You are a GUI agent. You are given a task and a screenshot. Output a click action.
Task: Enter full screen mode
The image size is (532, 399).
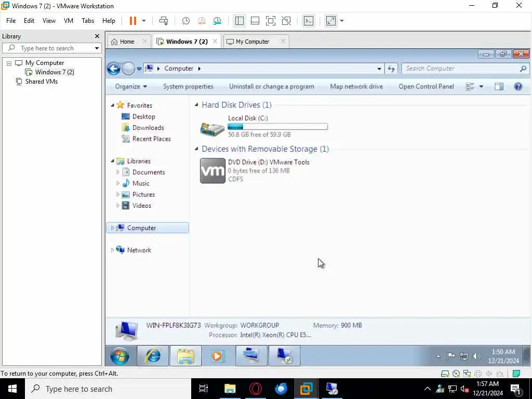270,21
